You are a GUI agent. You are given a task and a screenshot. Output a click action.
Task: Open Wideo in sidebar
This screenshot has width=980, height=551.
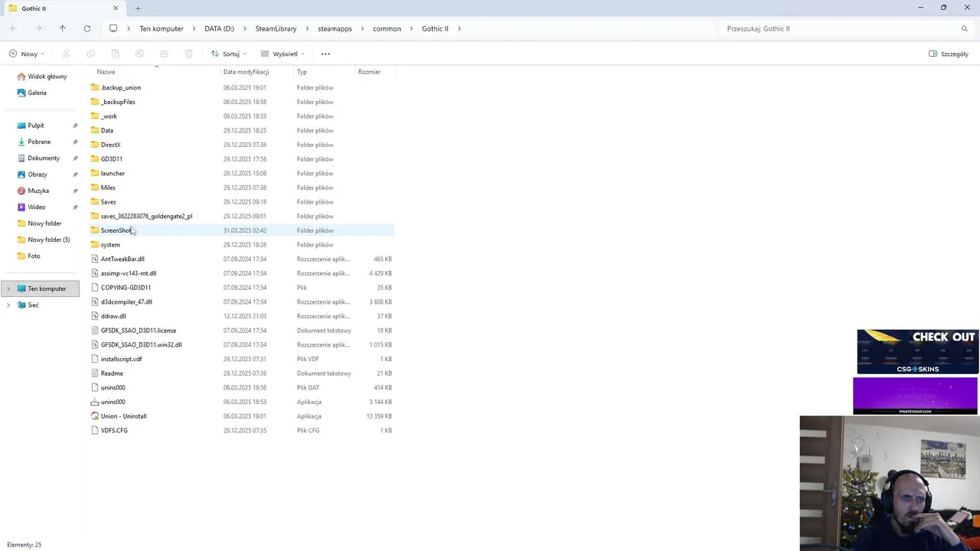click(36, 207)
